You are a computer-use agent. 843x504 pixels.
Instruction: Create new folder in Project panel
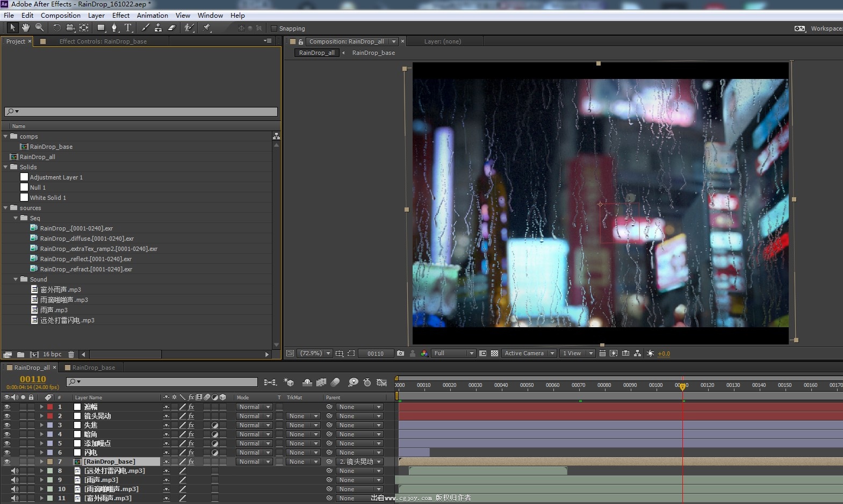pyautogui.click(x=20, y=355)
